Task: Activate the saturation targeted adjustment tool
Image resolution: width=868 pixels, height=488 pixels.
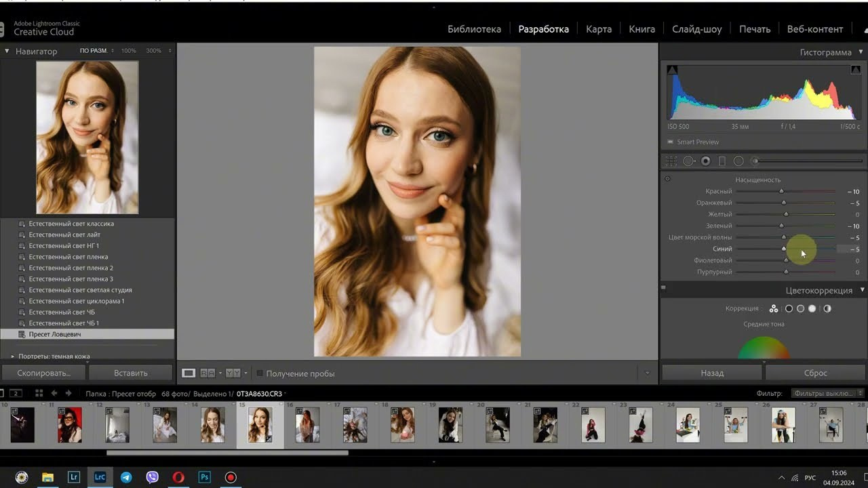Action: click(x=667, y=180)
